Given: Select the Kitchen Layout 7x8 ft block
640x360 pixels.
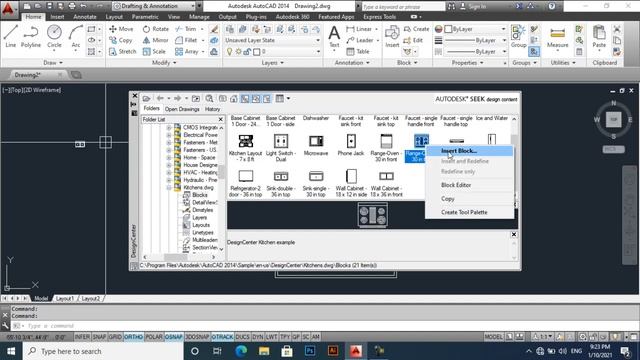Looking at the screenshot, I should coord(245,148).
